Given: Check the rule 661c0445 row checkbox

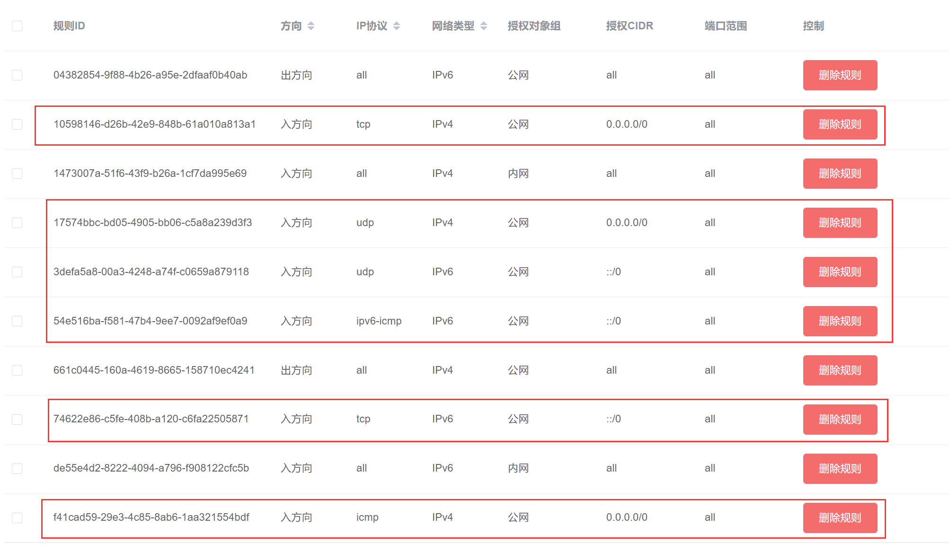Looking at the screenshot, I should [17, 370].
